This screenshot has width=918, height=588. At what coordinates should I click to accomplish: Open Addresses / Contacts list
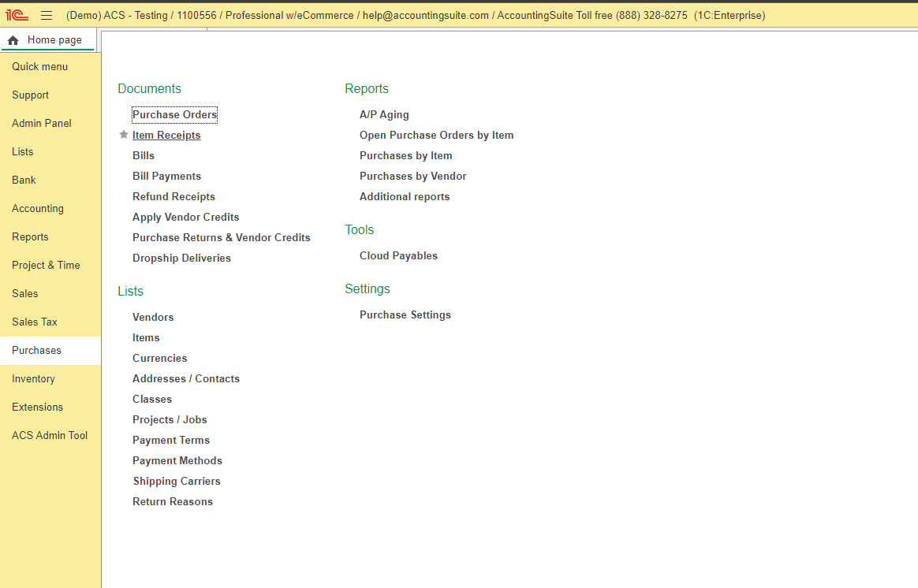click(186, 378)
